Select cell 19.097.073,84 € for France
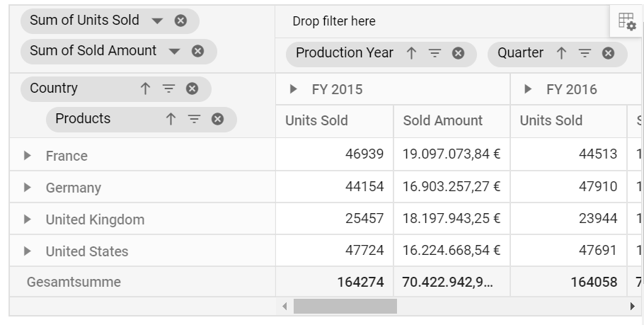 [x=452, y=154]
